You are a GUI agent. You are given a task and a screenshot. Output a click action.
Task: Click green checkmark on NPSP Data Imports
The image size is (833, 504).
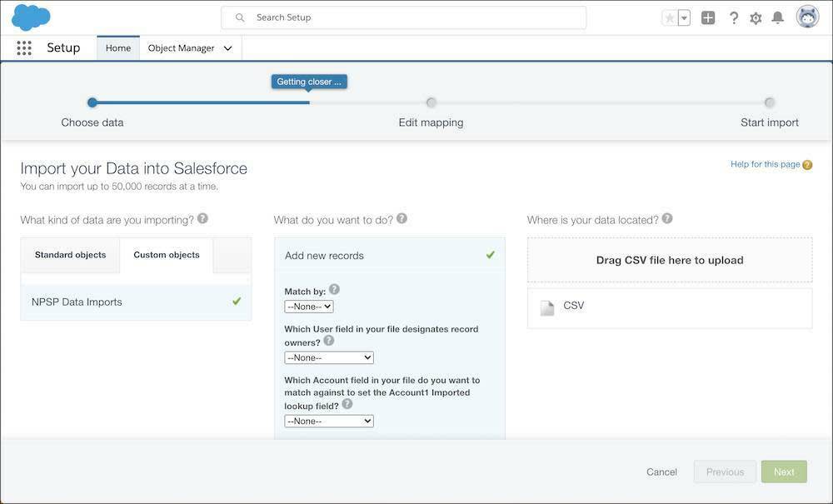point(237,301)
